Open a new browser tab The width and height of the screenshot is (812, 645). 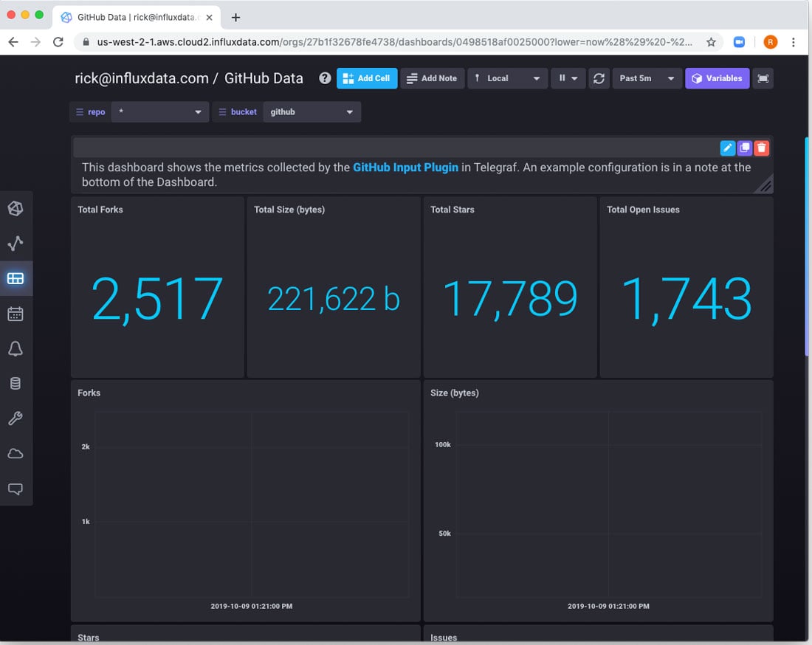point(236,17)
